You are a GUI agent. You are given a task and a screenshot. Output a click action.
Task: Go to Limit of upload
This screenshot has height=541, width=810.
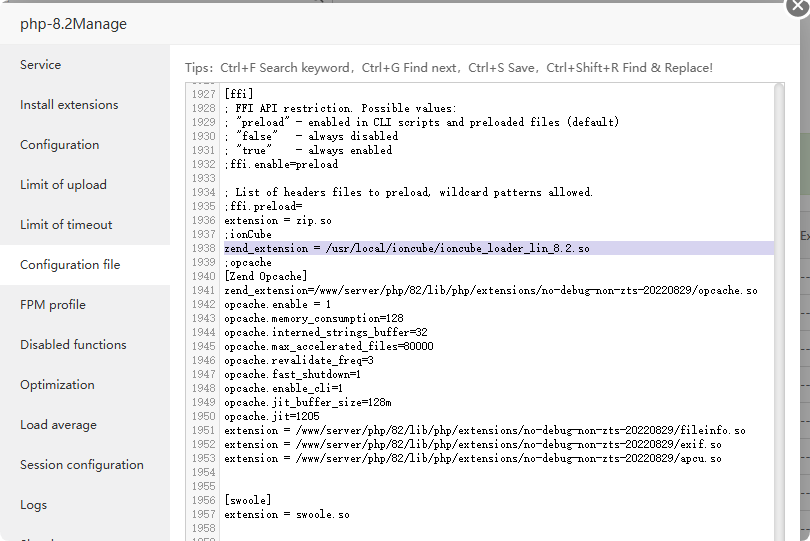click(63, 185)
